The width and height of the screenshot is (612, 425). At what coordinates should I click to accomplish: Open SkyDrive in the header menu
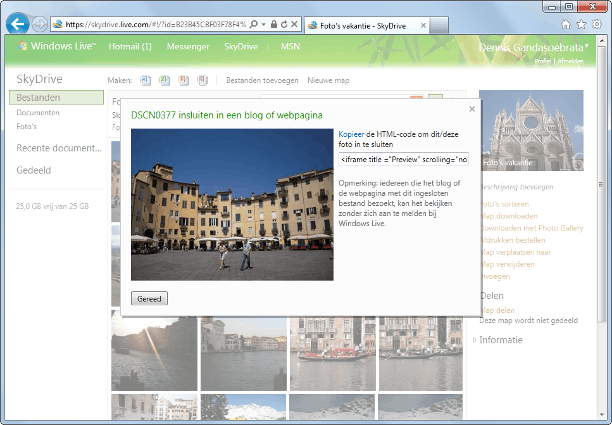coord(241,46)
